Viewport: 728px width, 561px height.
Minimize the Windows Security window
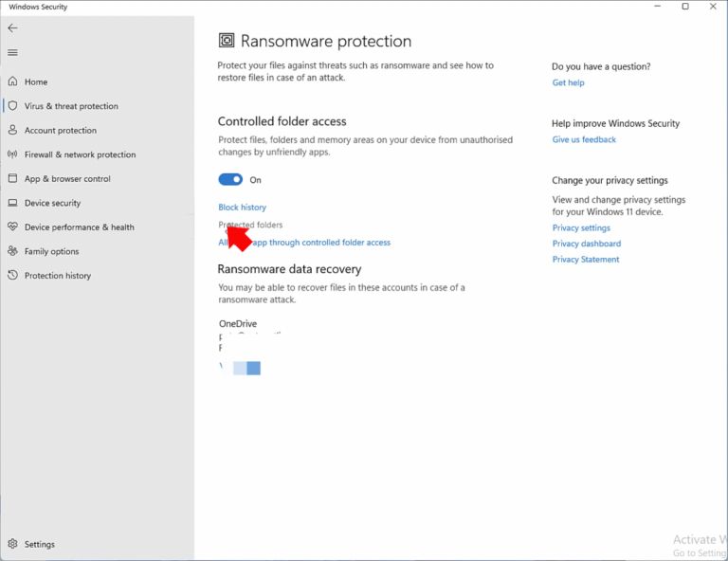click(x=658, y=7)
